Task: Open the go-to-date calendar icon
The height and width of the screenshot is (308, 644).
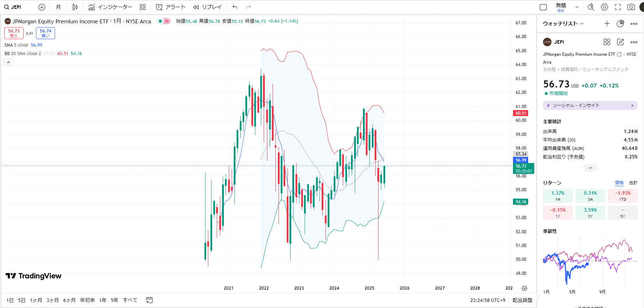Action: pos(149,300)
